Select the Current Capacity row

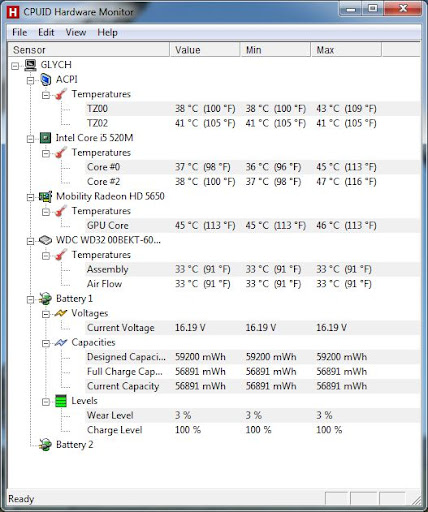click(x=252, y=386)
